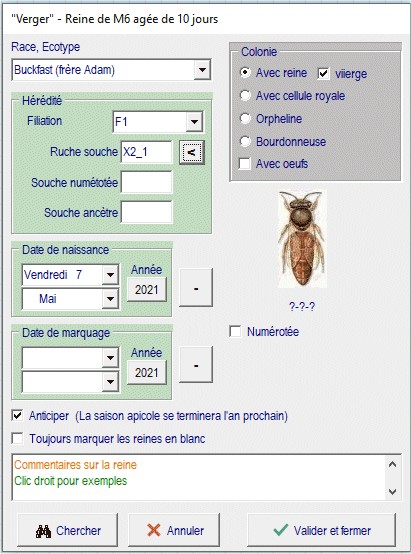Open the Race, Ecotype dropdown
This screenshot has height=554, width=411.
(x=202, y=70)
